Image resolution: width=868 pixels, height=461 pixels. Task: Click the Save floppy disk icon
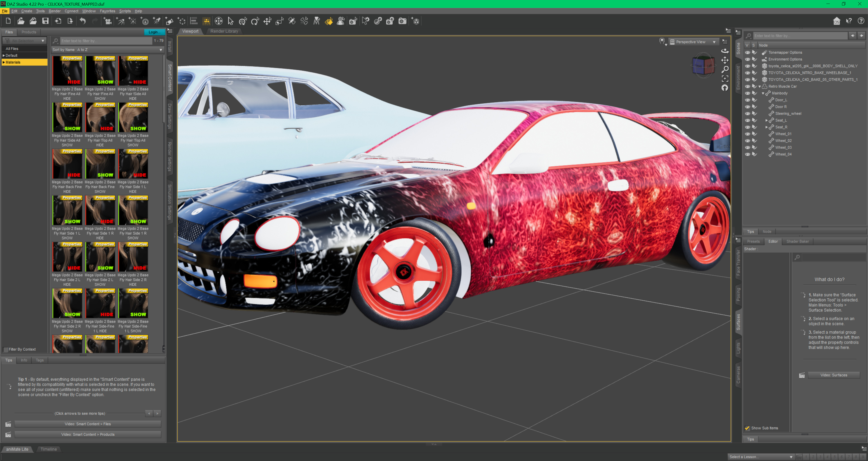45,21
